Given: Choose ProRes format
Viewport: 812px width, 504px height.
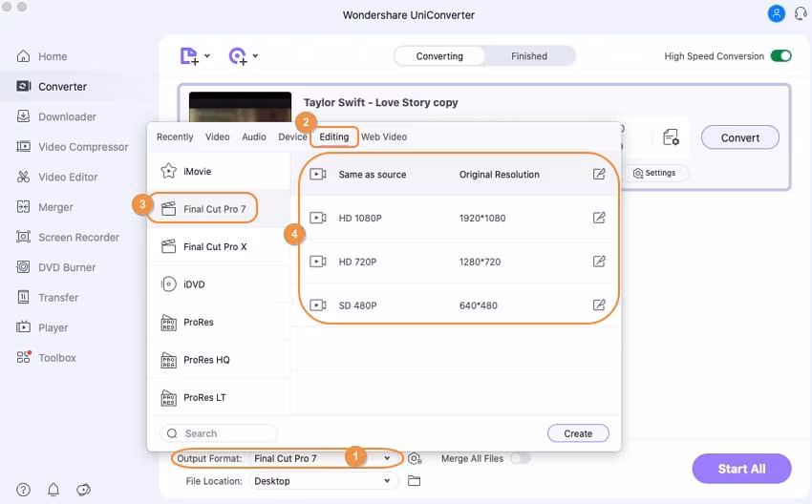Looking at the screenshot, I should pyautogui.click(x=219, y=322).
